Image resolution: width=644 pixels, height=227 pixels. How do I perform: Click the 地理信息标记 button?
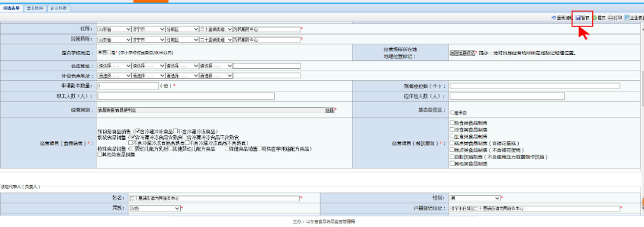click(462, 53)
